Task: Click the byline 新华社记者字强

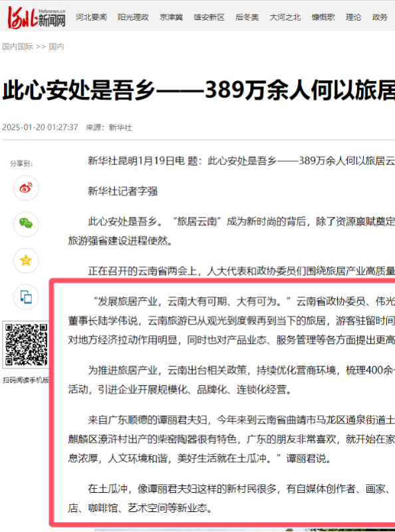Action: click(x=123, y=192)
